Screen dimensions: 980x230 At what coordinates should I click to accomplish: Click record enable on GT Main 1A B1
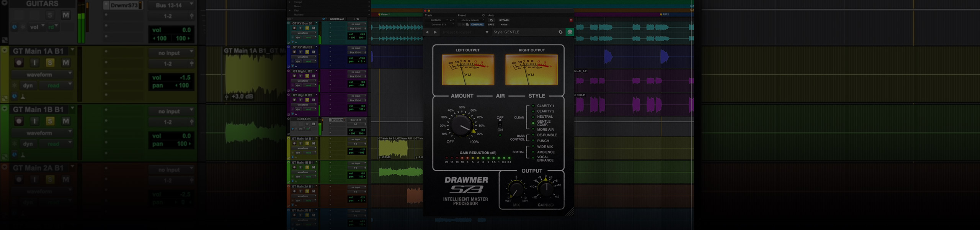point(19,63)
